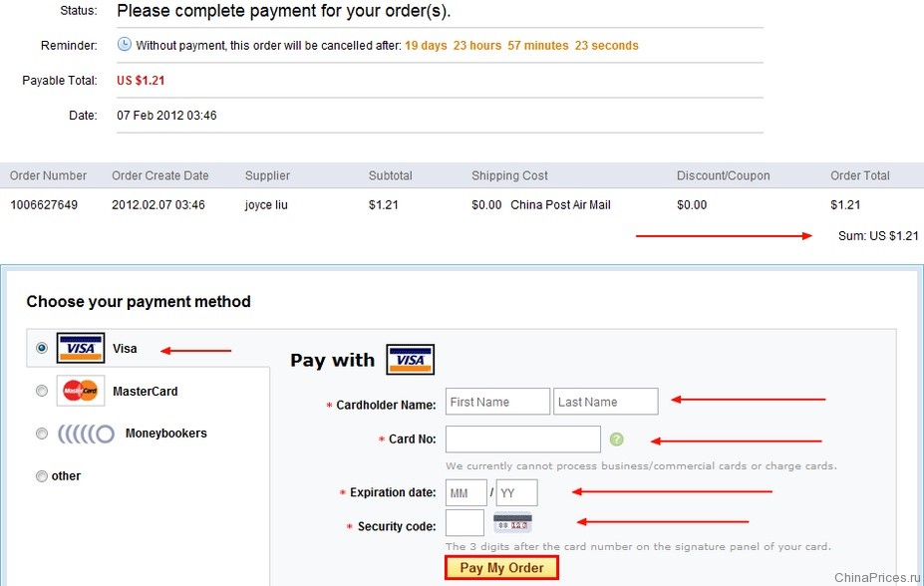Select the MasterCard radio button
Viewport: 924px width, 586px height.
coord(41,392)
